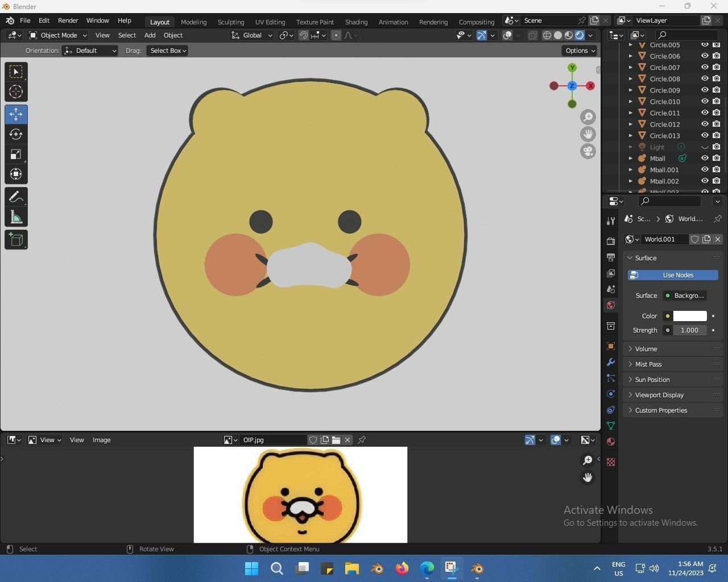The image size is (728, 582).
Task: Click the World.001 name field
Action: pos(665,239)
